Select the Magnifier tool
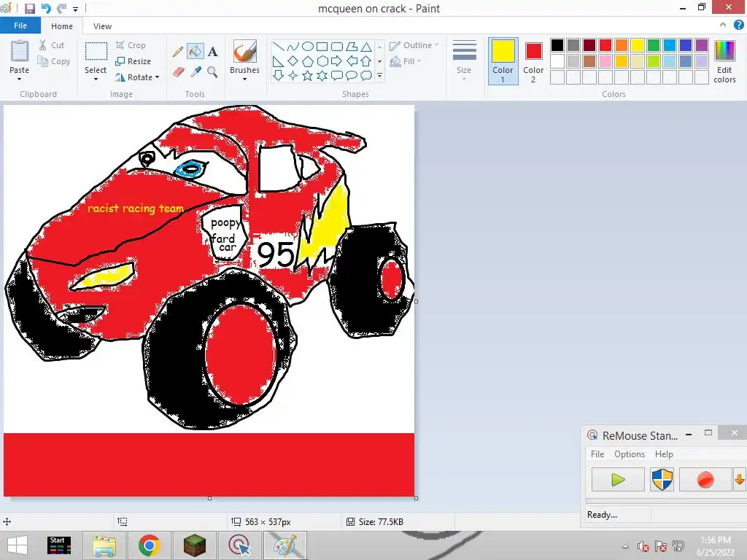This screenshot has height=560, width=747. coord(212,72)
